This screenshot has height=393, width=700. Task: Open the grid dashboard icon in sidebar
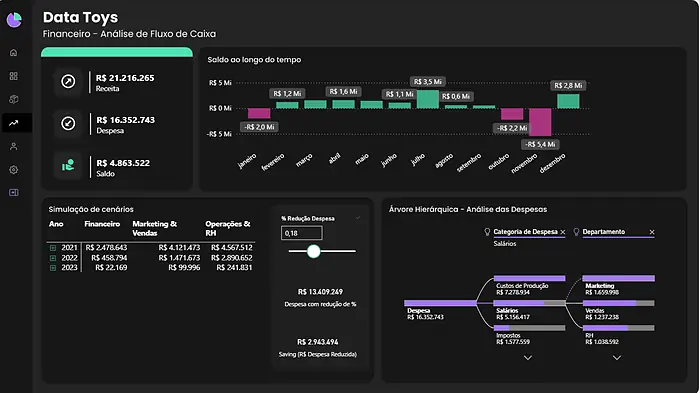(x=13, y=76)
